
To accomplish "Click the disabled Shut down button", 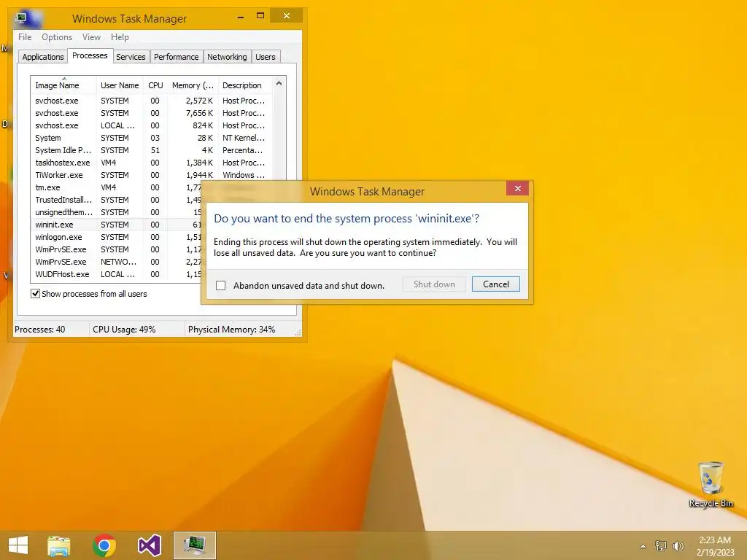I will click(x=434, y=284).
